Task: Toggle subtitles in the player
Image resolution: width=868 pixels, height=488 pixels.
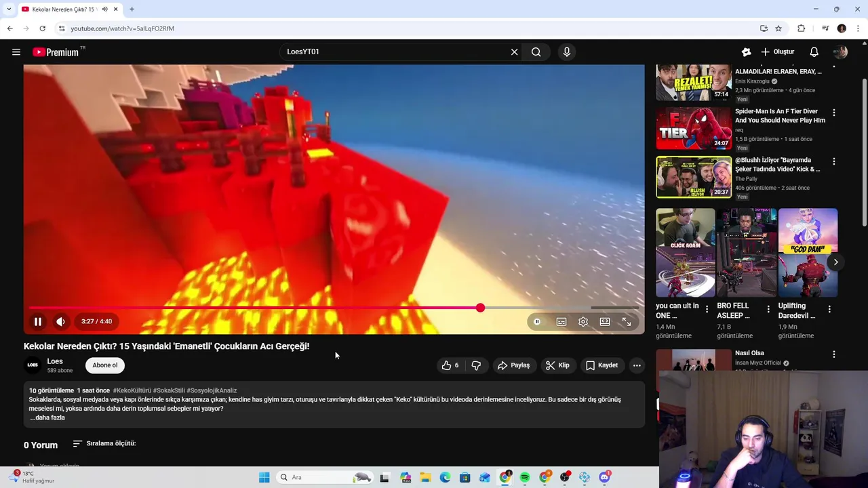Action: click(x=561, y=321)
